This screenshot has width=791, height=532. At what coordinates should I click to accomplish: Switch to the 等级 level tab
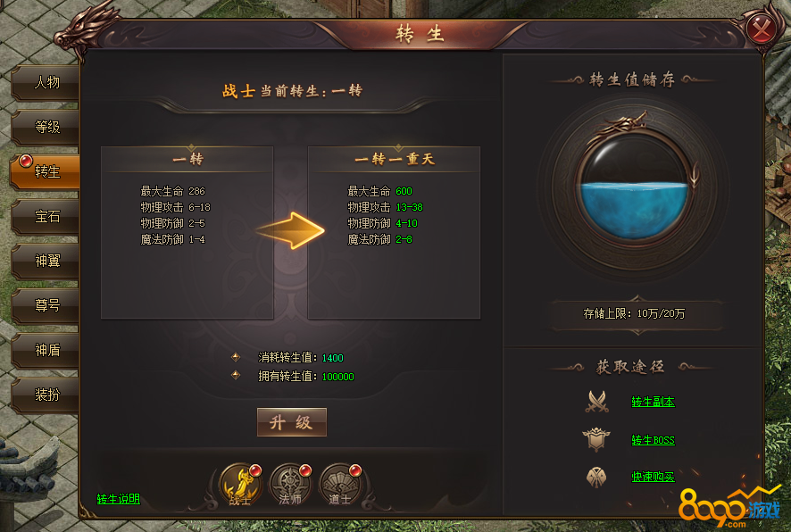[46, 127]
